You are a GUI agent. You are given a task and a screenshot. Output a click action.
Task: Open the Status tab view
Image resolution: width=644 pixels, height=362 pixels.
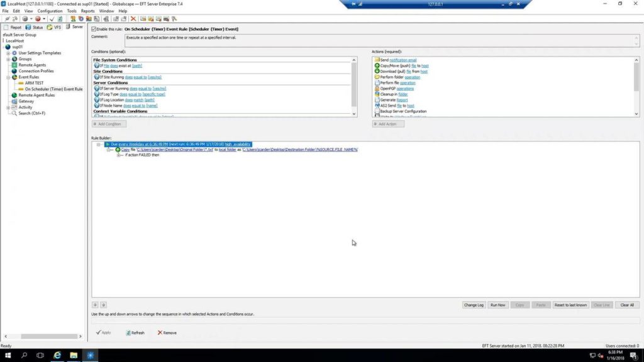[x=36, y=26]
